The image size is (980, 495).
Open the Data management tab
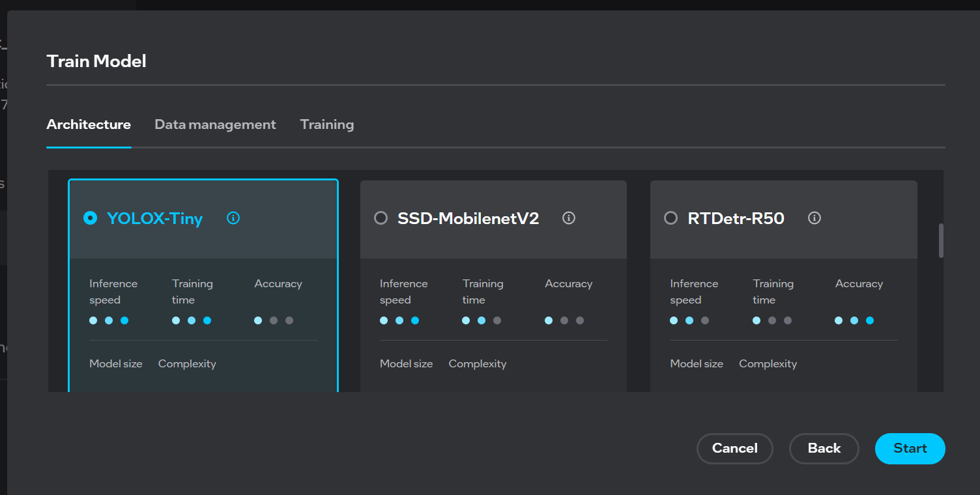tap(215, 124)
